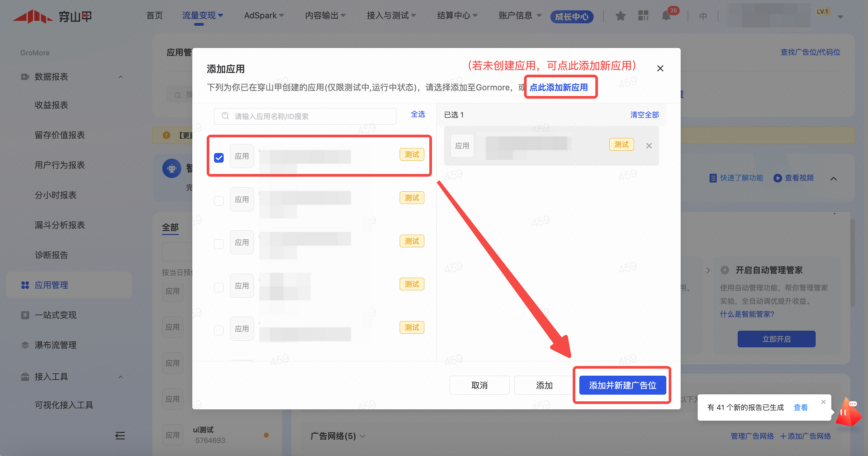Image resolution: width=868 pixels, height=456 pixels.
Task: Uncheck the first app checkbox
Action: (x=219, y=157)
